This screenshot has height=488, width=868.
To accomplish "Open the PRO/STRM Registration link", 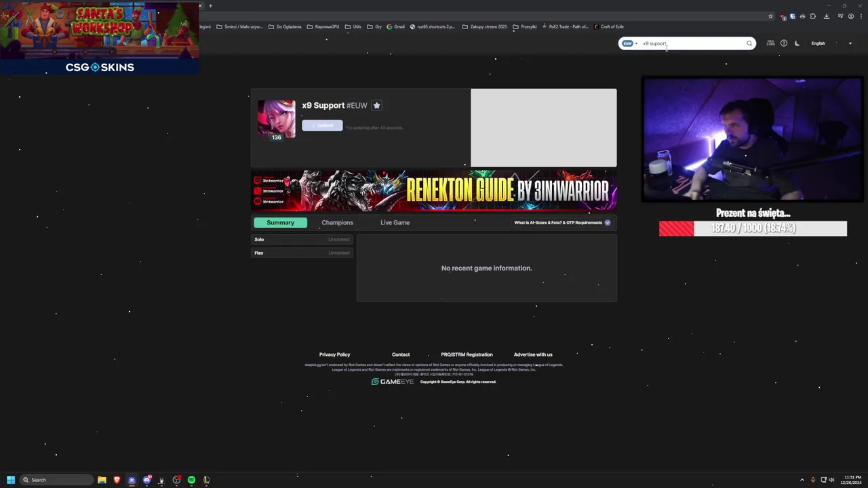I will (467, 354).
